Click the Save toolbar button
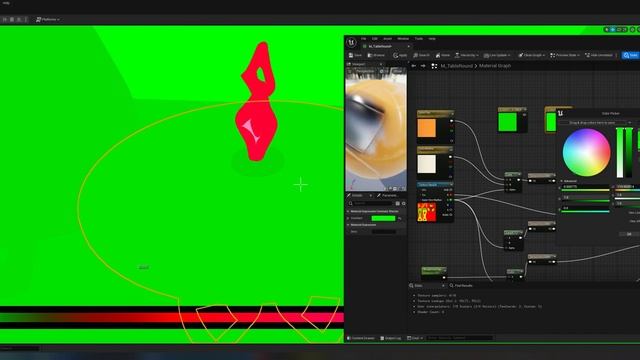Viewport: 640px width, 360px height. coord(355,55)
